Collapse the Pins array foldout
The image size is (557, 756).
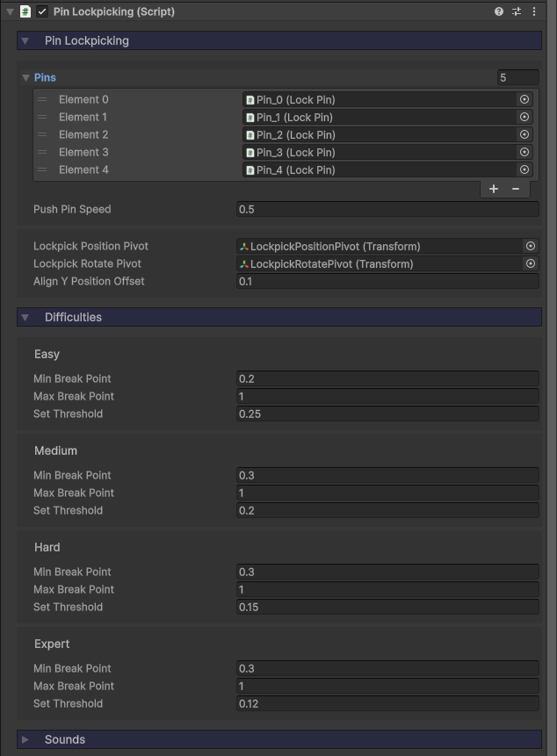(25, 78)
